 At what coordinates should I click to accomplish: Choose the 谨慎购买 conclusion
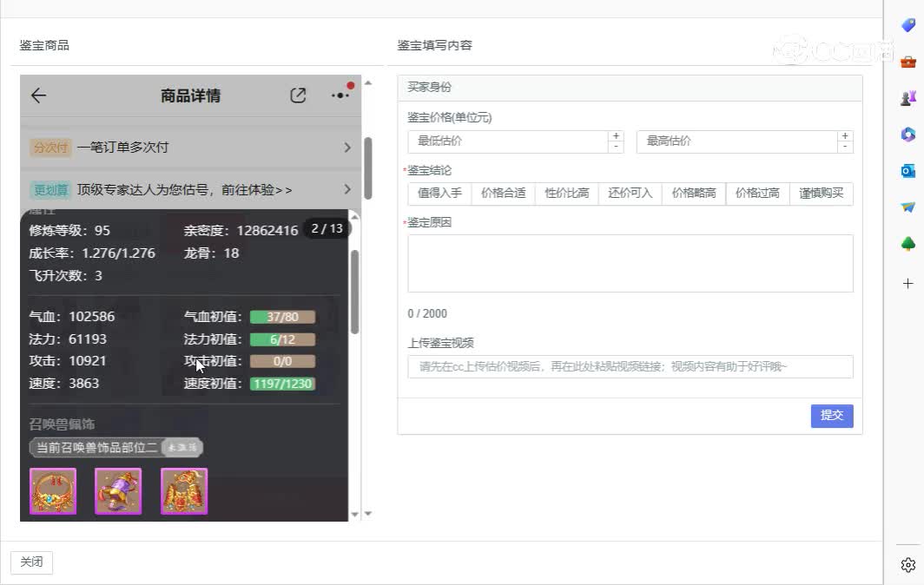pos(822,194)
